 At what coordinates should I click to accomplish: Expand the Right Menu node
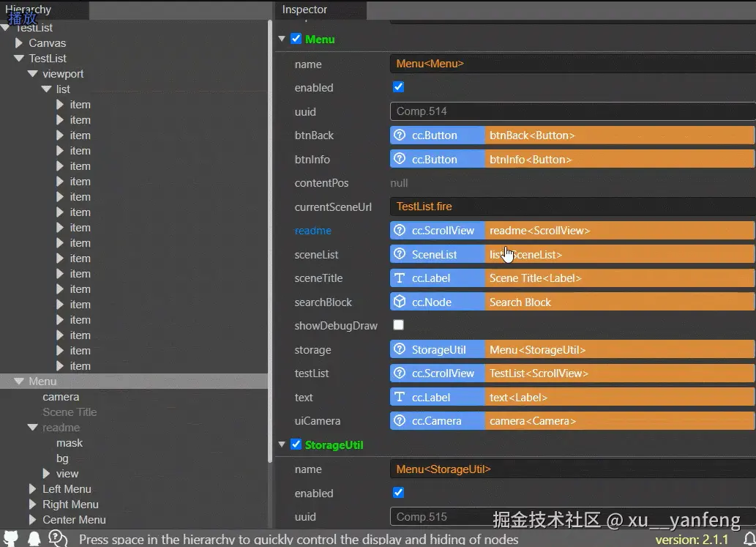(x=32, y=505)
